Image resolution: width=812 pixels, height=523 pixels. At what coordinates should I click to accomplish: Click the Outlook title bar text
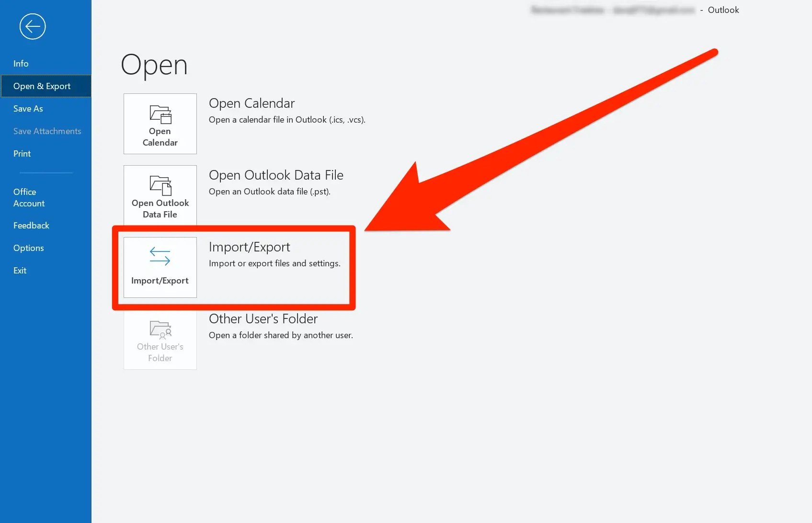(723, 10)
